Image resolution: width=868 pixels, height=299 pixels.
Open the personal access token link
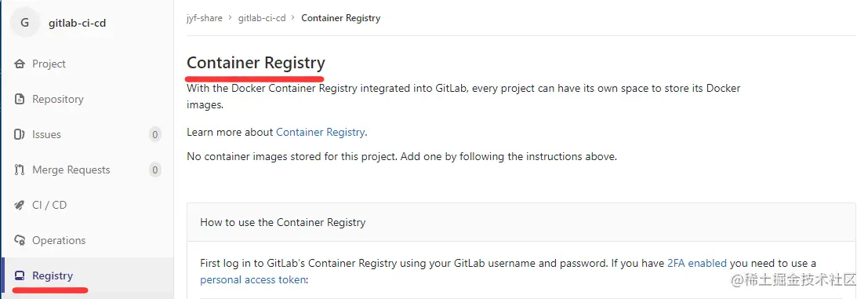pos(252,280)
